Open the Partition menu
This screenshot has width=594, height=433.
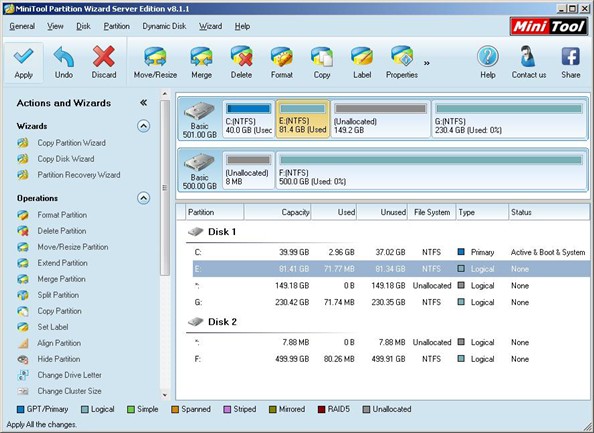pos(117,26)
